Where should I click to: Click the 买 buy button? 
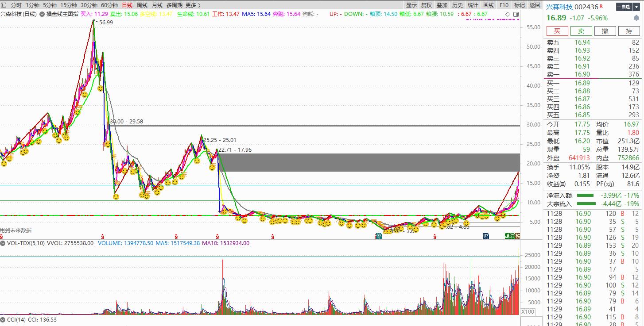pyautogui.click(x=557, y=31)
